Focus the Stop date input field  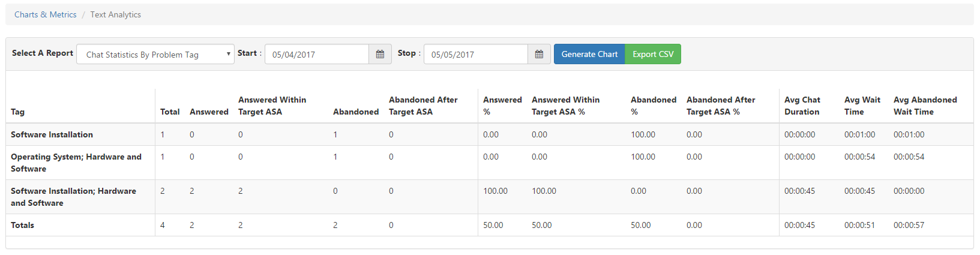coord(476,54)
